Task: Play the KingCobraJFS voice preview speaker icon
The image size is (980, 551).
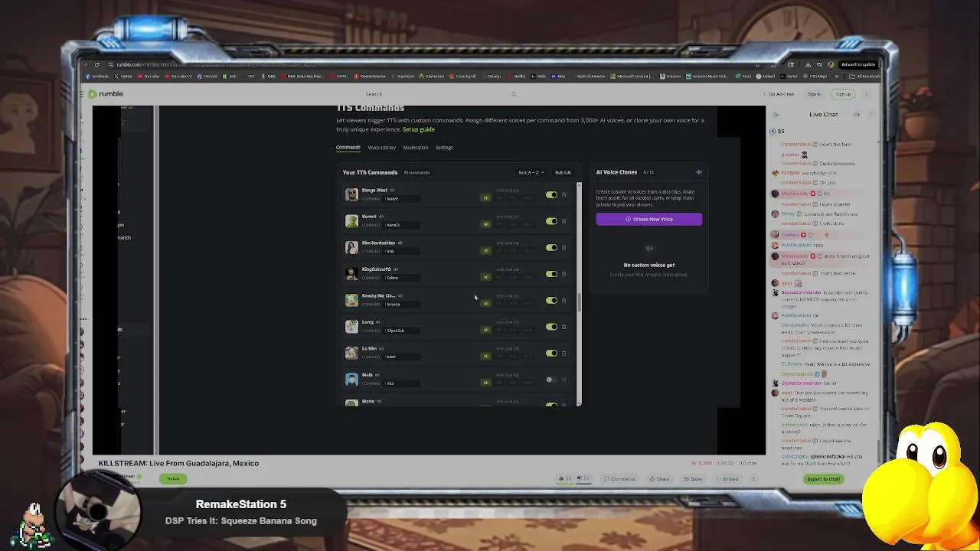Action: 395,269
